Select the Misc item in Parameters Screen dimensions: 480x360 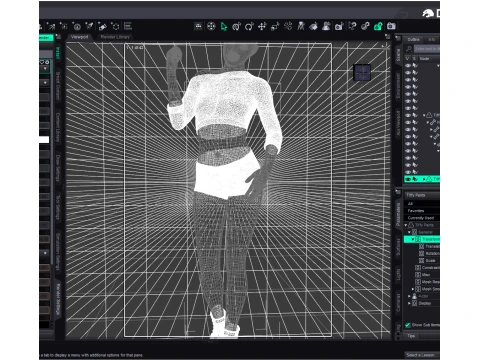tap(423, 275)
